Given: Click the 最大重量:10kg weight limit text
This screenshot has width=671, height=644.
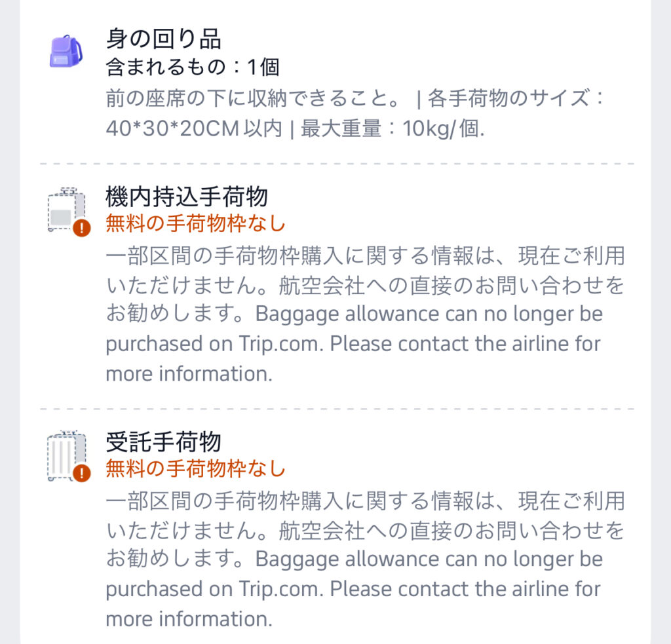Looking at the screenshot, I should [393, 128].
